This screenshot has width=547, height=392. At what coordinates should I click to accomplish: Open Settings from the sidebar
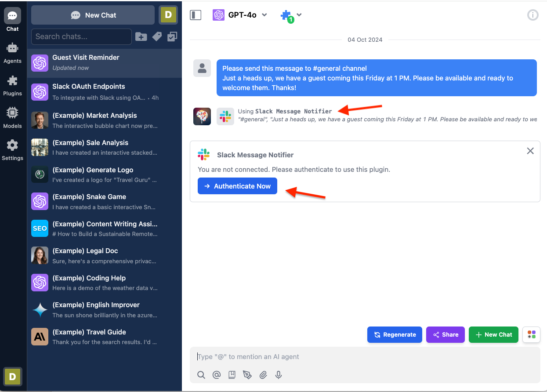12,150
